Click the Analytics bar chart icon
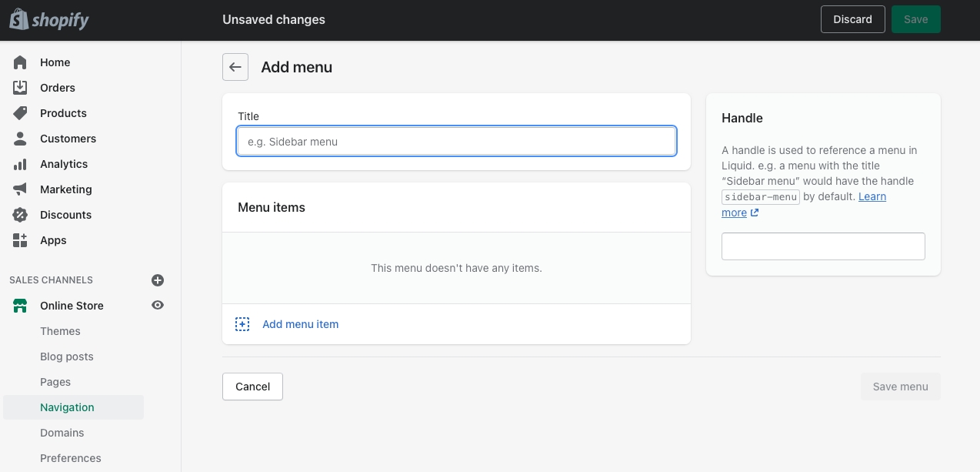Screen dimensions: 980x472 (x=20, y=164)
